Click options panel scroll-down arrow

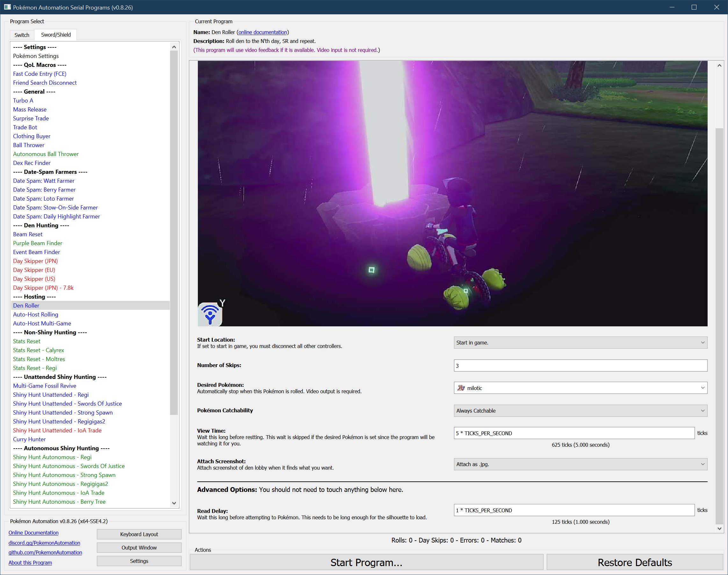(x=719, y=528)
